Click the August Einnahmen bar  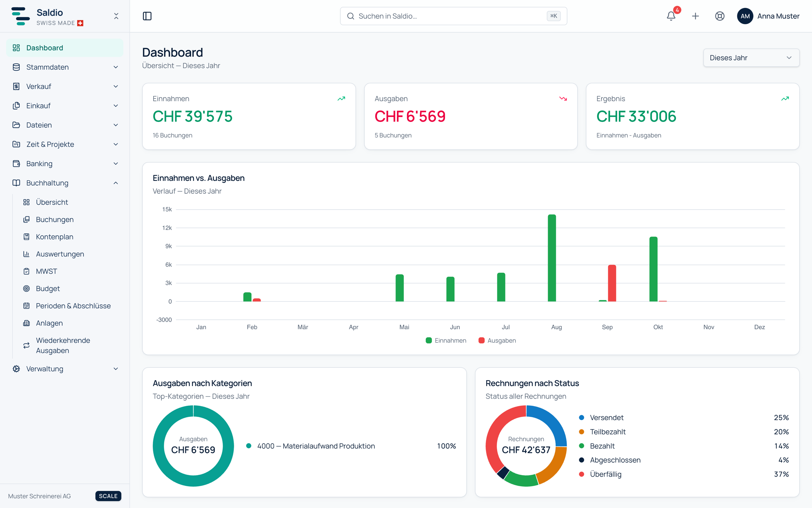[552, 258]
